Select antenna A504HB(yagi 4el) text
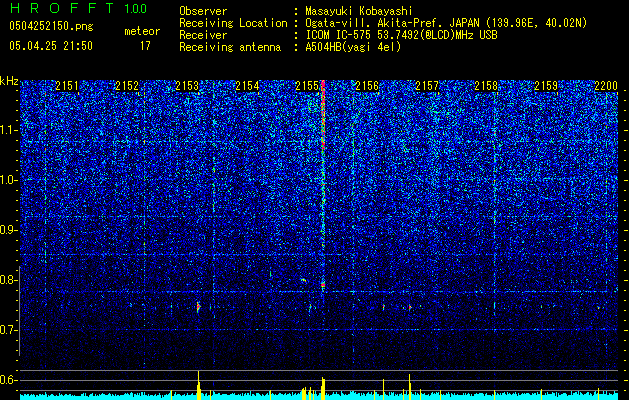This screenshot has width=629, height=400. point(353,47)
